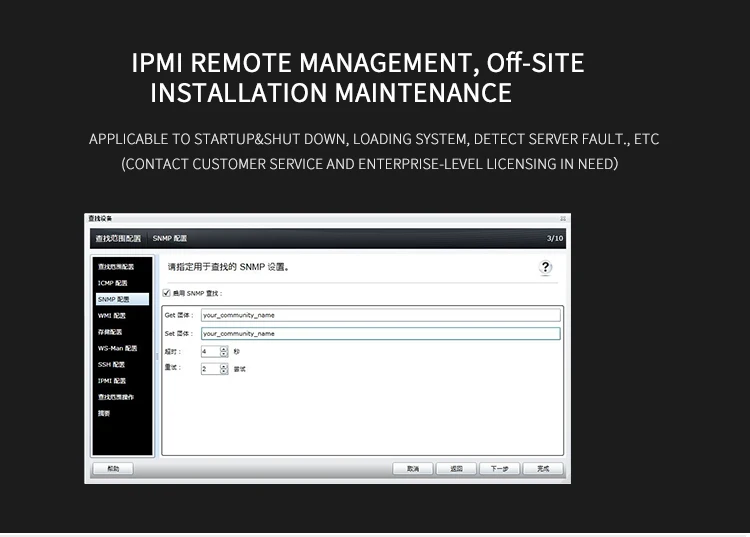Viewport: 750px width, 537px height.
Task: Click the SNMP 配置 title in header bar
Action: coord(170,238)
